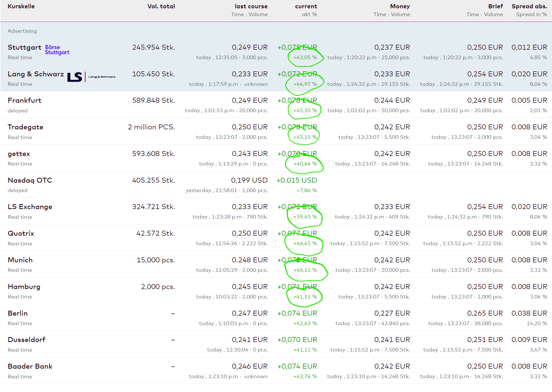Click the Börse Stuttgart logo
This screenshot has width=552, height=392.
[x=57, y=50]
